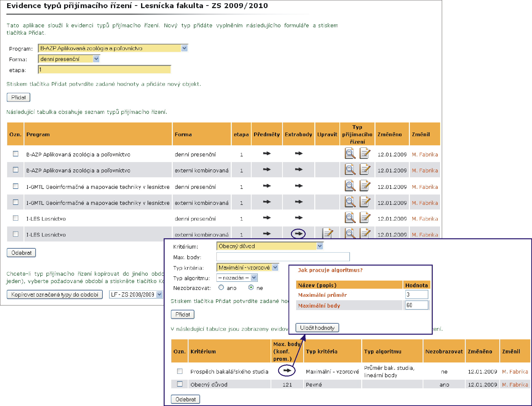Tick checkbox for B-AZP denní presenční row
This screenshot has height=406, width=532.
click(x=15, y=154)
